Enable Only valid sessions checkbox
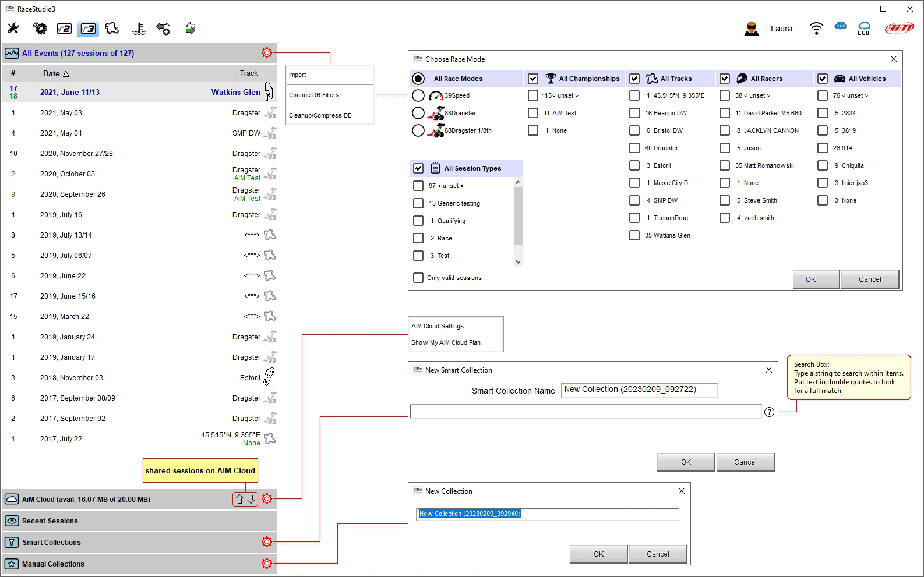The image size is (924, 577). pos(418,278)
